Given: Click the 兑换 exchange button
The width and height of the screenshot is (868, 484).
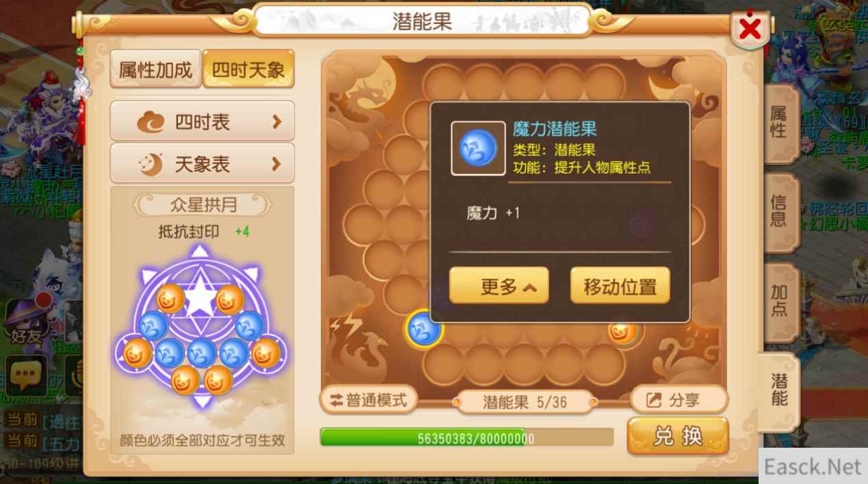Looking at the screenshot, I should click(x=678, y=437).
